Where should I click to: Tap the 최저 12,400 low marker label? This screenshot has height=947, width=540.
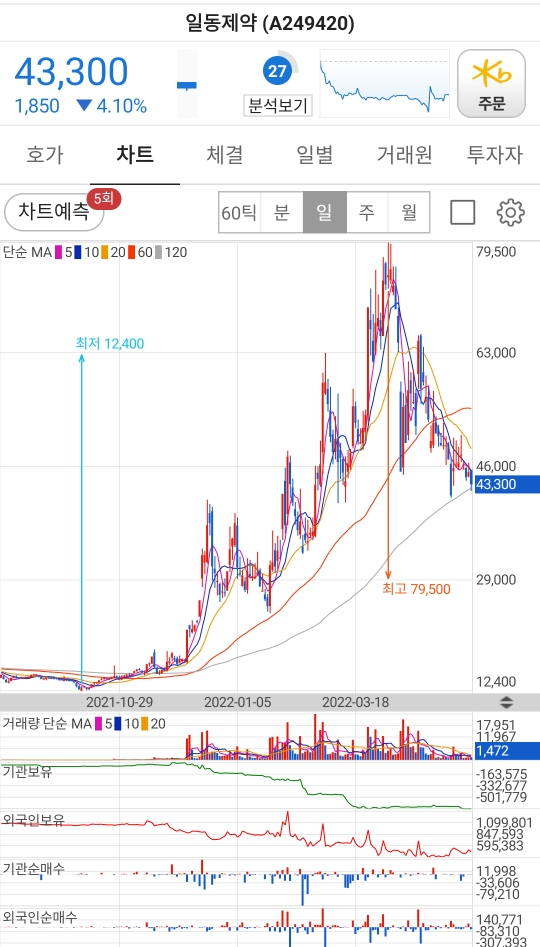[110, 344]
